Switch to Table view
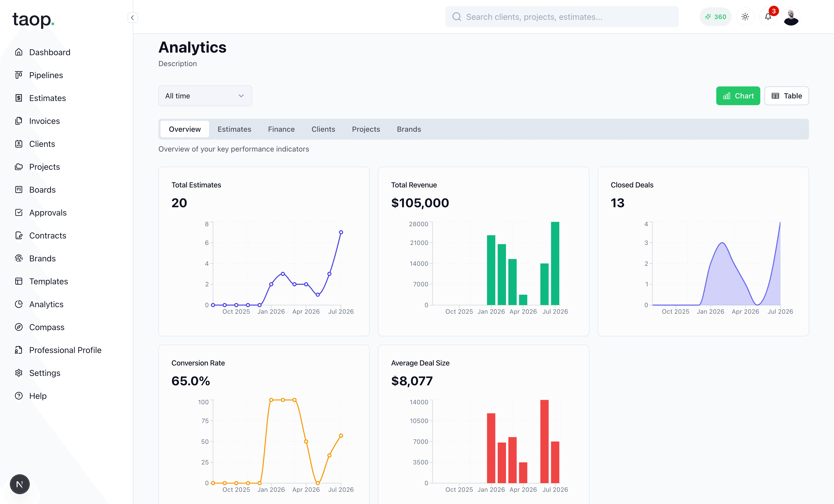This screenshot has width=834, height=504. (x=787, y=96)
